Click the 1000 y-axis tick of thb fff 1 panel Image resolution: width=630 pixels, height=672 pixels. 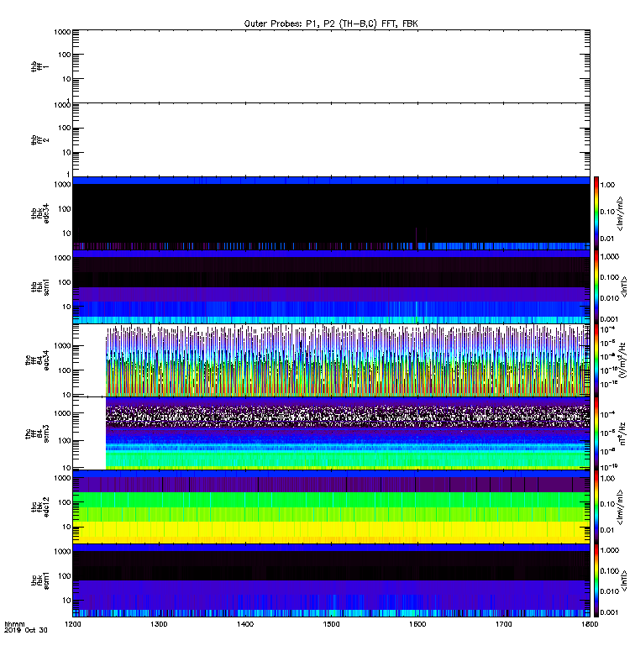(62, 32)
